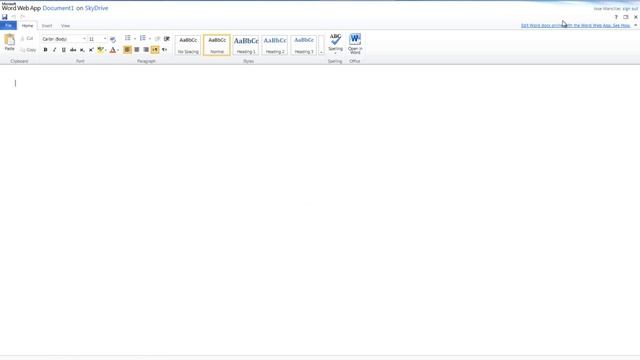Cut the selected text
The image size is (640, 360).
(27, 38)
